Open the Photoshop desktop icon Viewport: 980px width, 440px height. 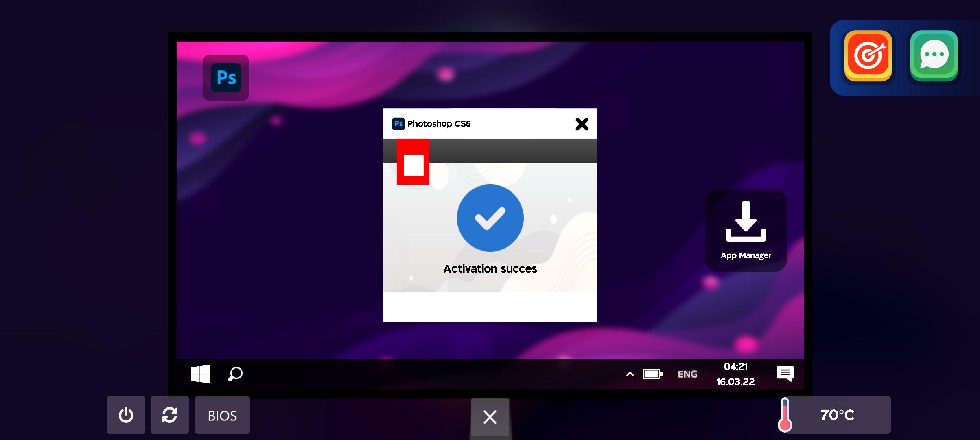(x=226, y=77)
